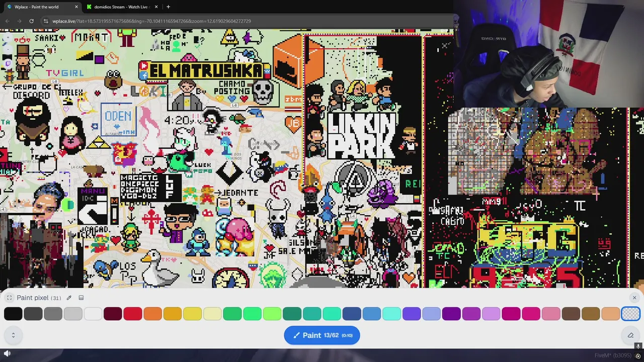The height and width of the screenshot is (362, 644).
Task: Click the target icon beside FiveM text
Action: tap(638, 356)
